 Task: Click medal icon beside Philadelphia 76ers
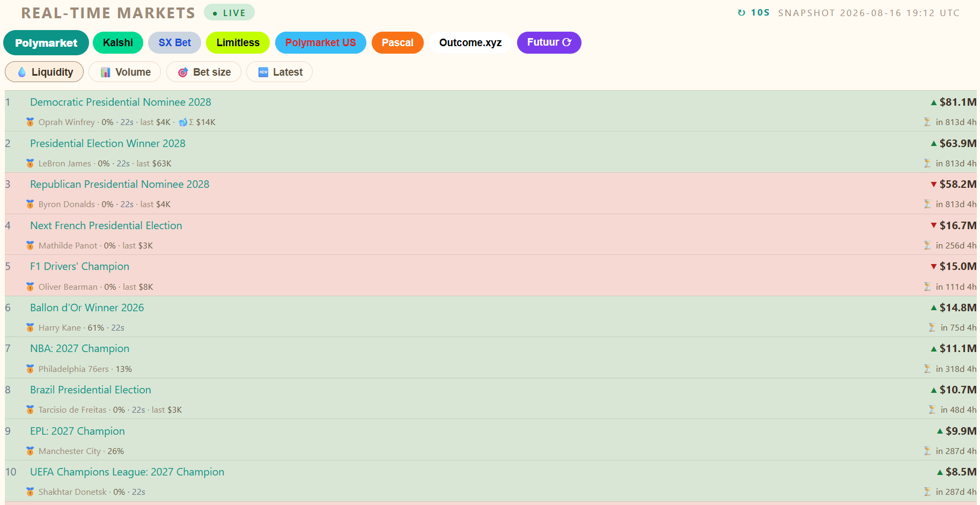pos(30,369)
